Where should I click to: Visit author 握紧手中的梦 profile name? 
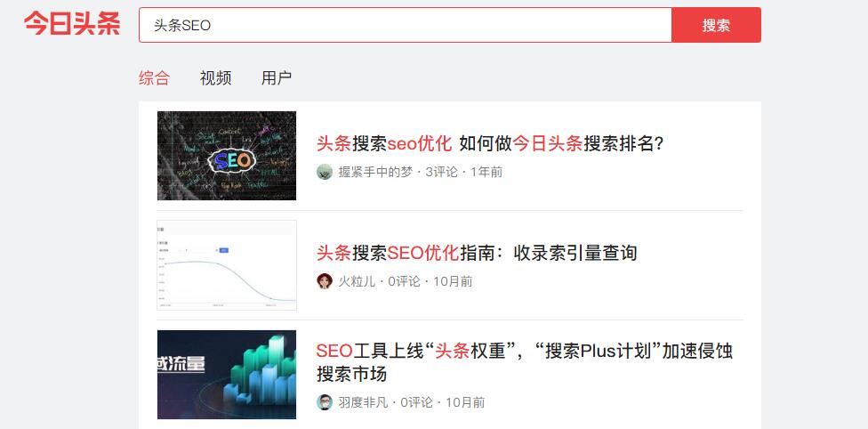pyautogui.click(x=375, y=172)
